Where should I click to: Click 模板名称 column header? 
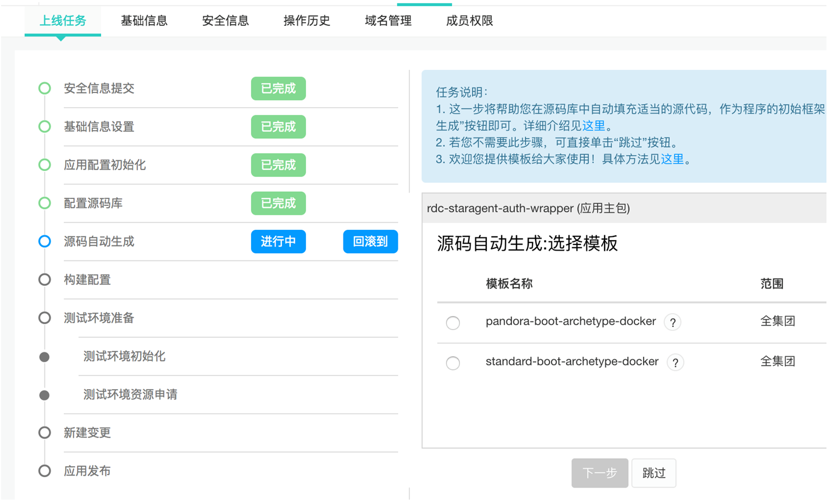(509, 284)
